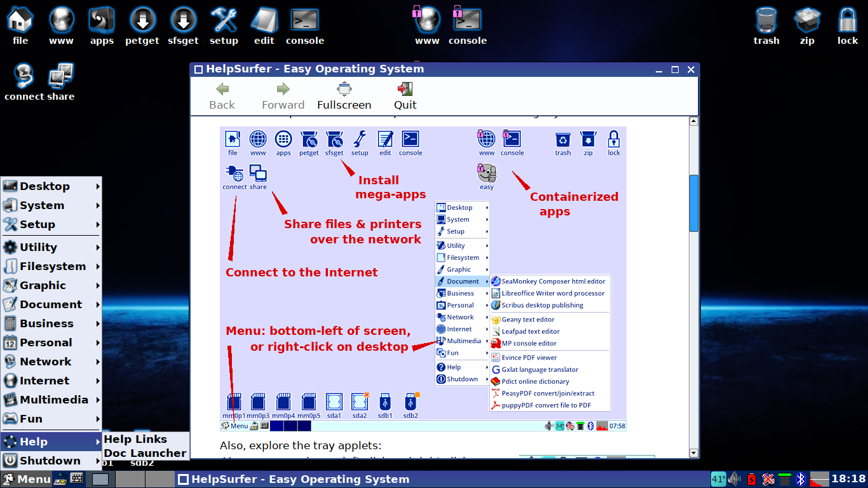
Task: Expand the System menu category
Action: point(51,205)
